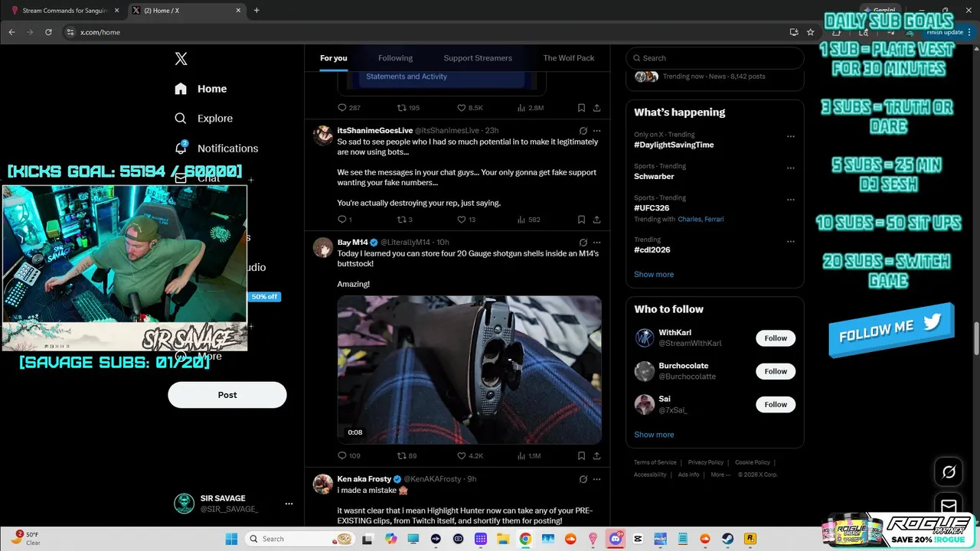
Task: Open the floating Grok button
Action: (x=949, y=472)
